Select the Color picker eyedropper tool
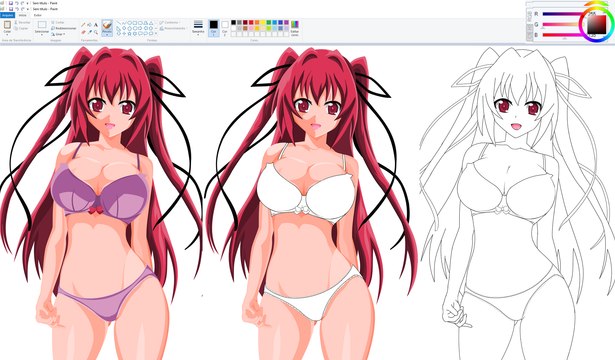Viewport: 615px width, 360px height. (x=90, y=32)
